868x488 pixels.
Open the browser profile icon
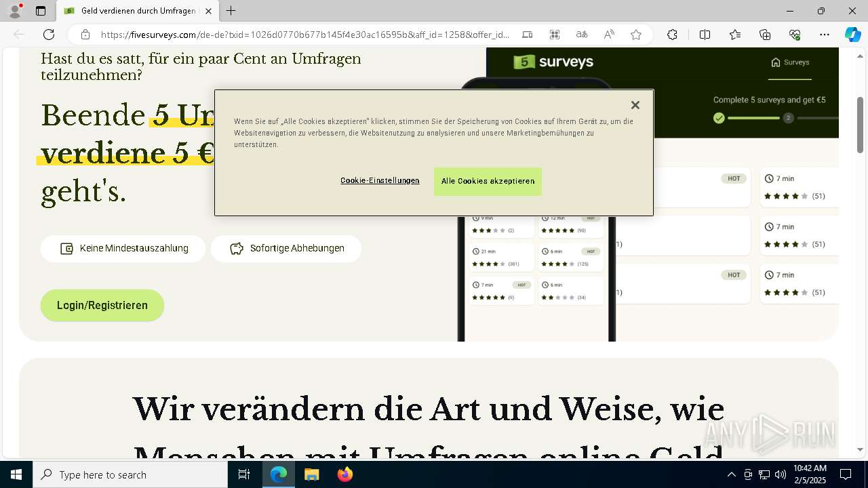tap(15, 11)
